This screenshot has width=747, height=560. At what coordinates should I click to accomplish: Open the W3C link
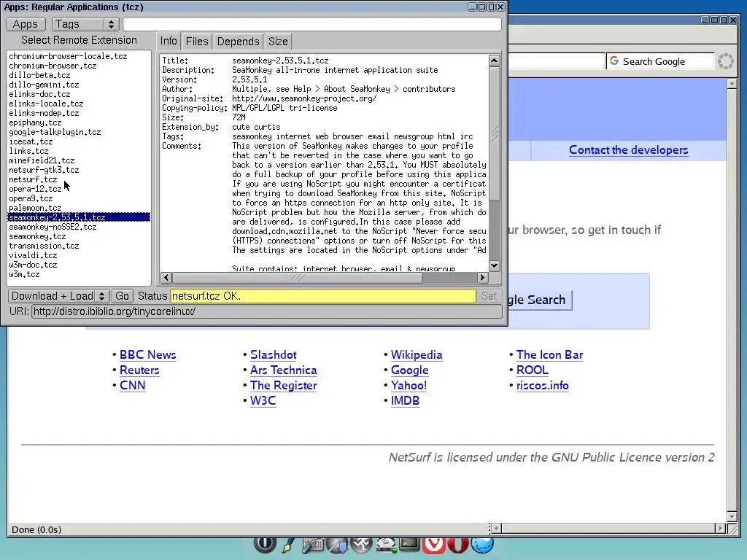click(x=263, y=400)
